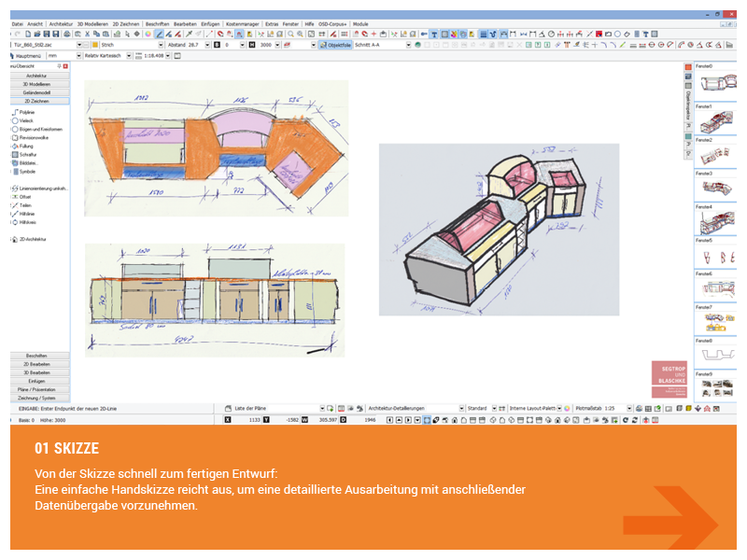Click the green sphere icon
Screen dimensions: 747x560
pos(417,45)
